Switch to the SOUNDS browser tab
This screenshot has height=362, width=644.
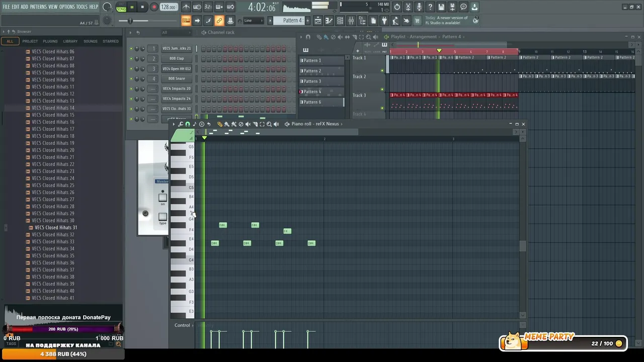click(91, 41)
